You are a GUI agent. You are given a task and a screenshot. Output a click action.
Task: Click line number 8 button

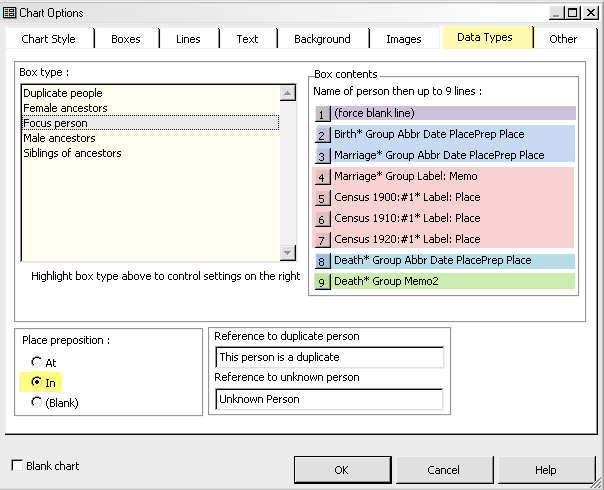click(x=322, y=261)
